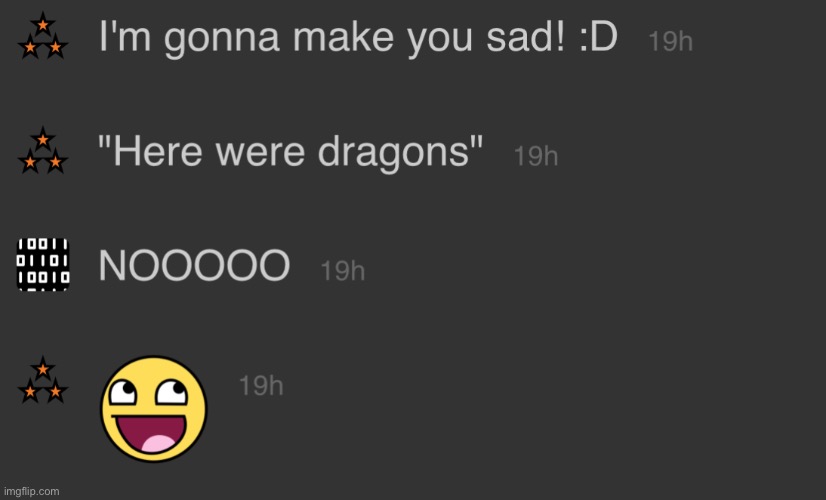Select the "Here were dragons" quoted message
826x500 pixels.
click(290, 152)
